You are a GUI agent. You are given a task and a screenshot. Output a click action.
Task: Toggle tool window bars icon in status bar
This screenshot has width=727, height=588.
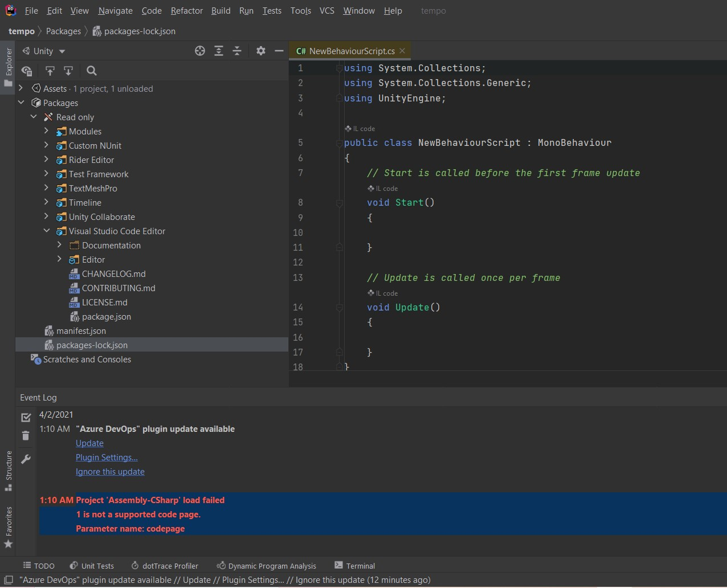point(9,580)
